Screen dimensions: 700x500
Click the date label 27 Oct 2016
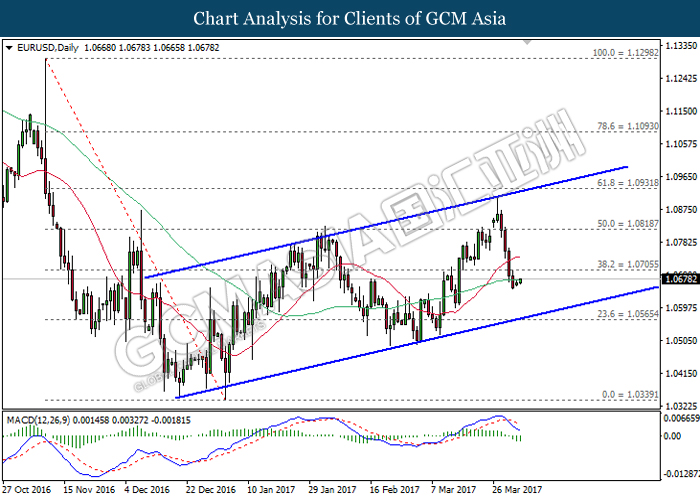(x=27, y=490)
